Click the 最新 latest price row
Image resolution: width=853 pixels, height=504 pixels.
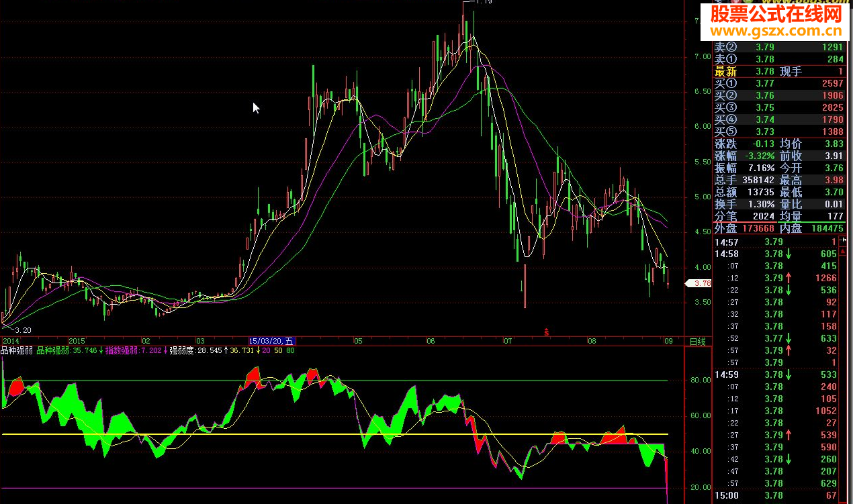(x=779, y=71)
